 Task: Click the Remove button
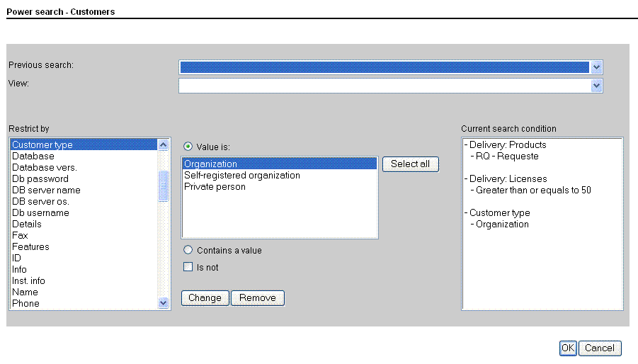click(258, 298)
